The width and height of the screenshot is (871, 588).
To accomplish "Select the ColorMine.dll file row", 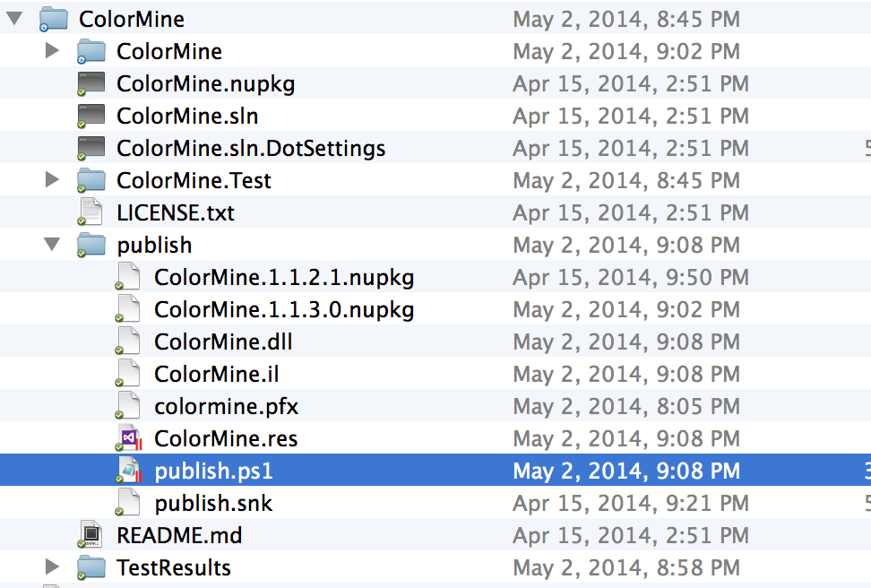I will click(x=435, y=342).
